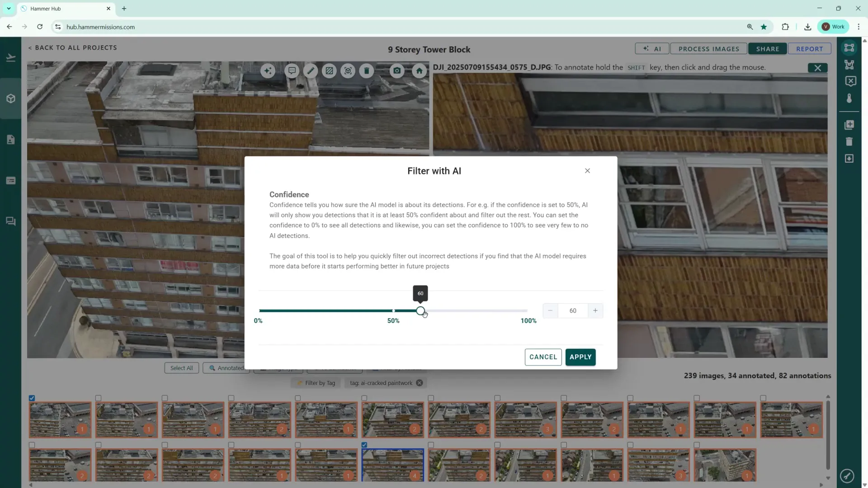Open Chrome tab search dropdown arrow
Image resolution: width=868 pixels, height=488 pixels.
pyautogui.click(x=9, y=9)
